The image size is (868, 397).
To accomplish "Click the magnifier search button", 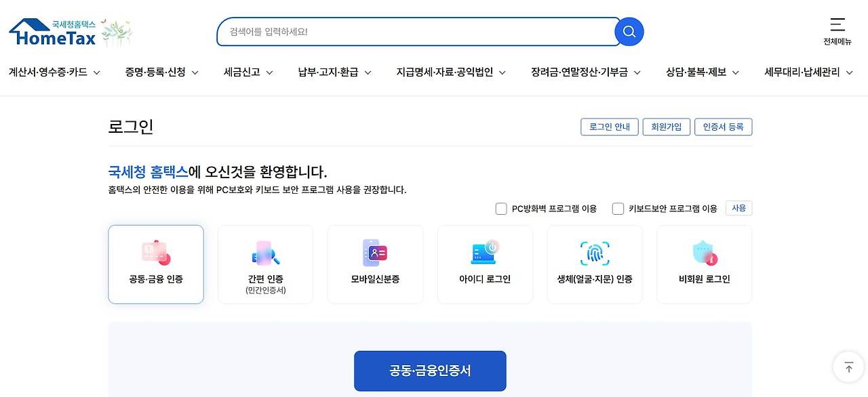I will [629, 32].
